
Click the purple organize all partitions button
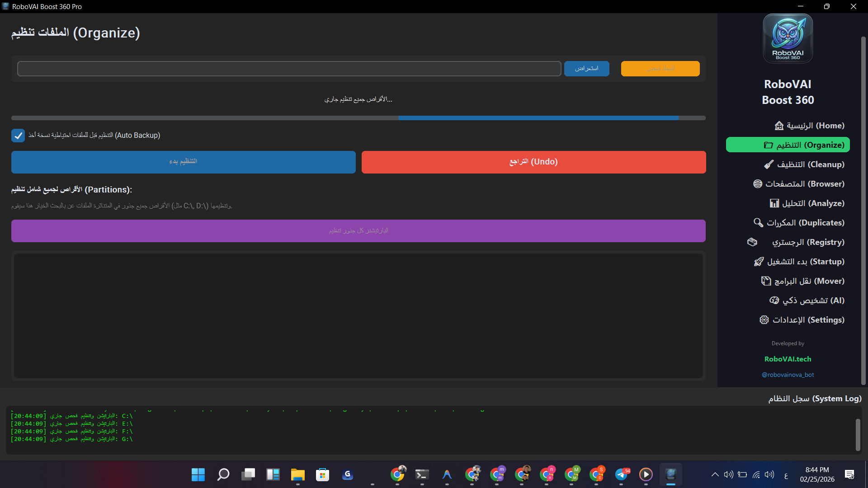(x=358, y=231)
